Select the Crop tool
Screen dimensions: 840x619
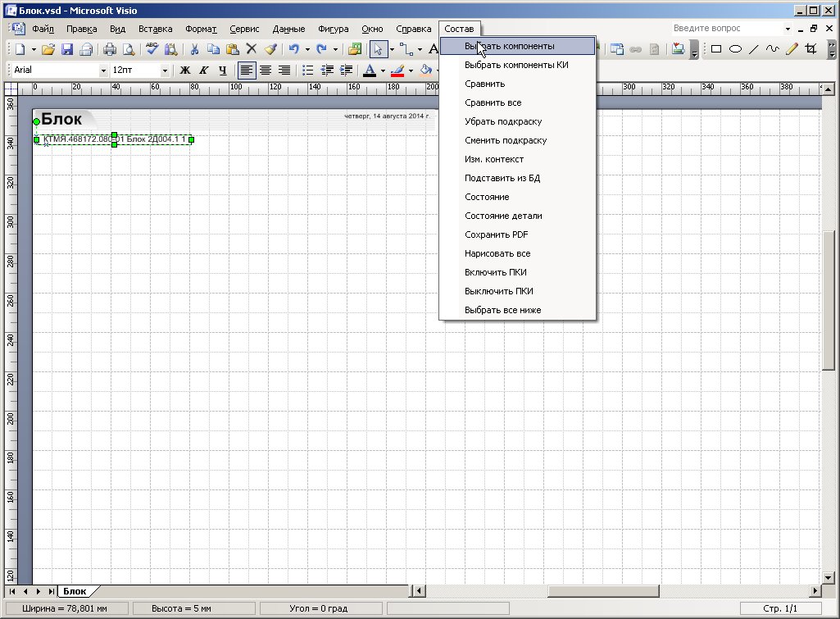[x=811, y=49]
